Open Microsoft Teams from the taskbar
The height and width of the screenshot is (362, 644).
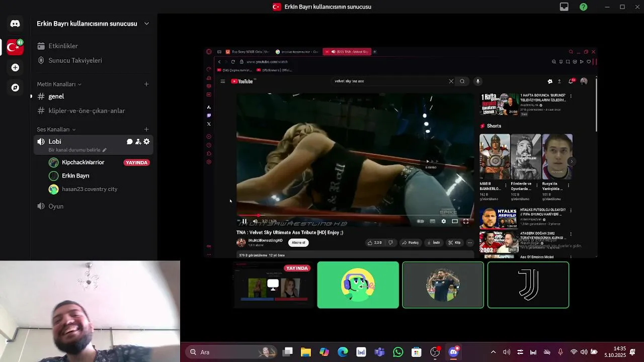379,352
